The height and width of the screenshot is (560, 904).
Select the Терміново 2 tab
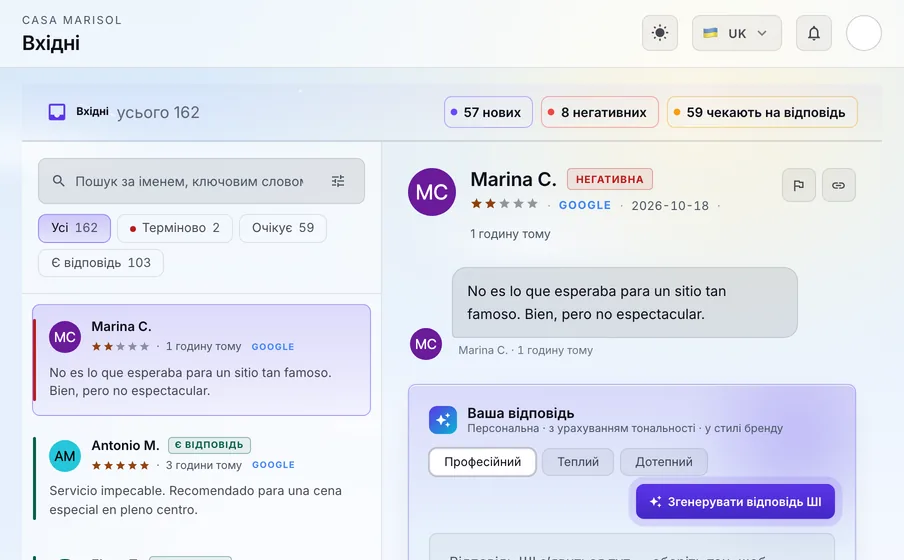[x=175, y=228]
